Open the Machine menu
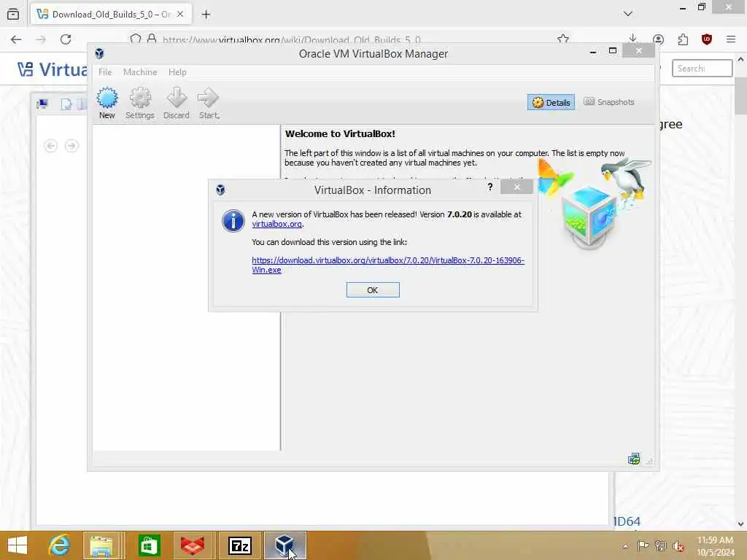The height and width of the screenshot is (560, 747). 140,72
